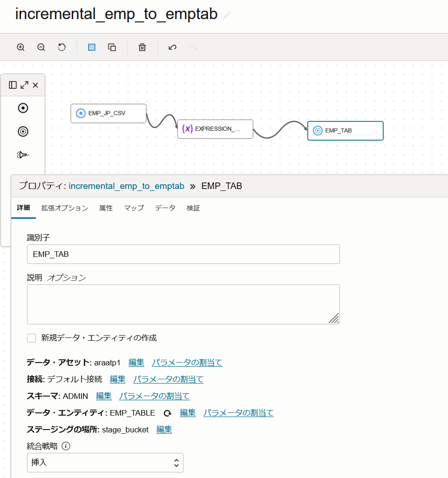The width and height of the screenshot is (448, 478).
Task: Click 編集 link for データ・エンティティ
Action: [188, 413]
